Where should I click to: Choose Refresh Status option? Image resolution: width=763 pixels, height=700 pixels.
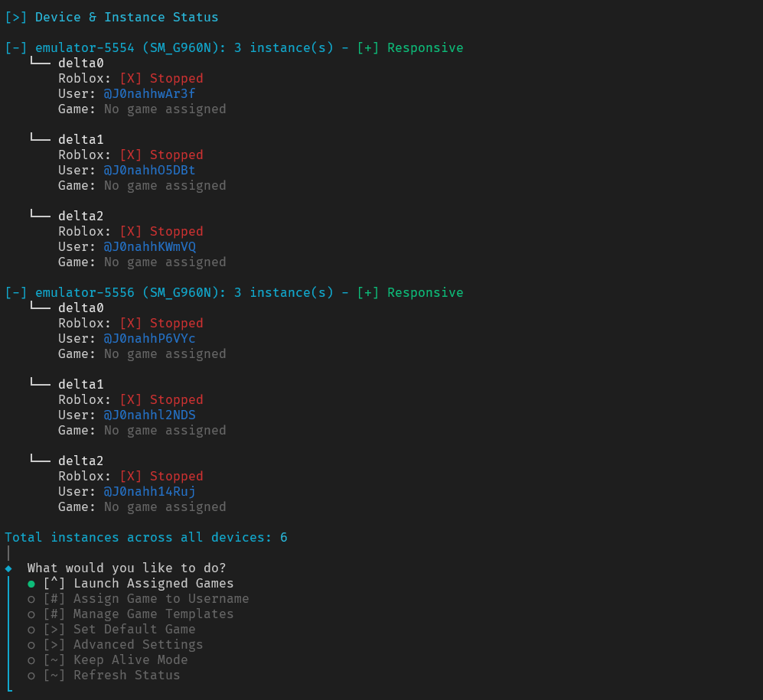(126, 676)
